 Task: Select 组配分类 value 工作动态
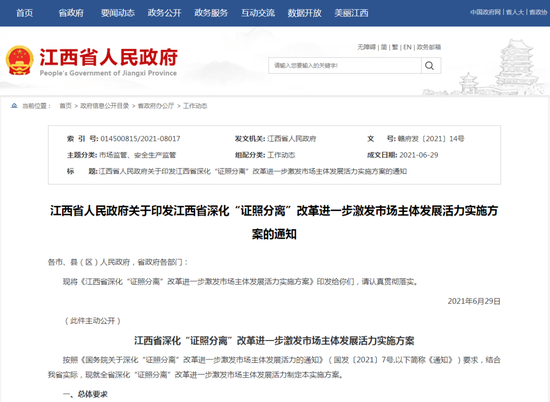click(281, 155)
